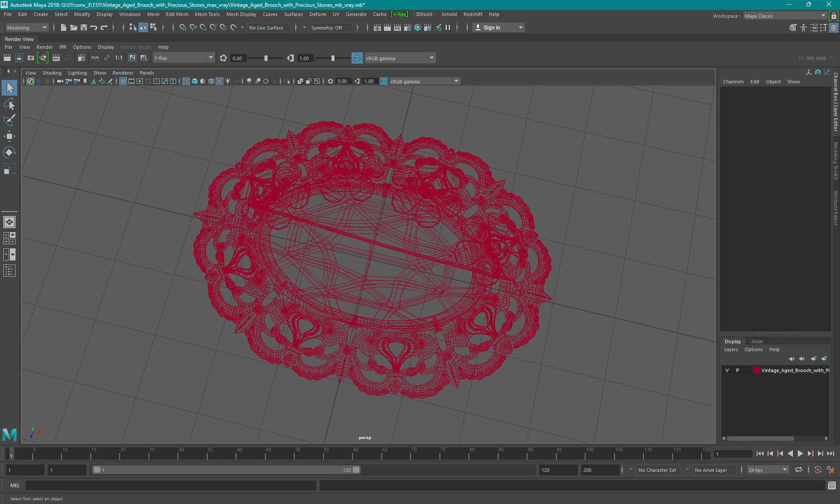The image size is (840, 504).
Task: Click the No Anim Layer button
Action: click(x=711, y=470)
